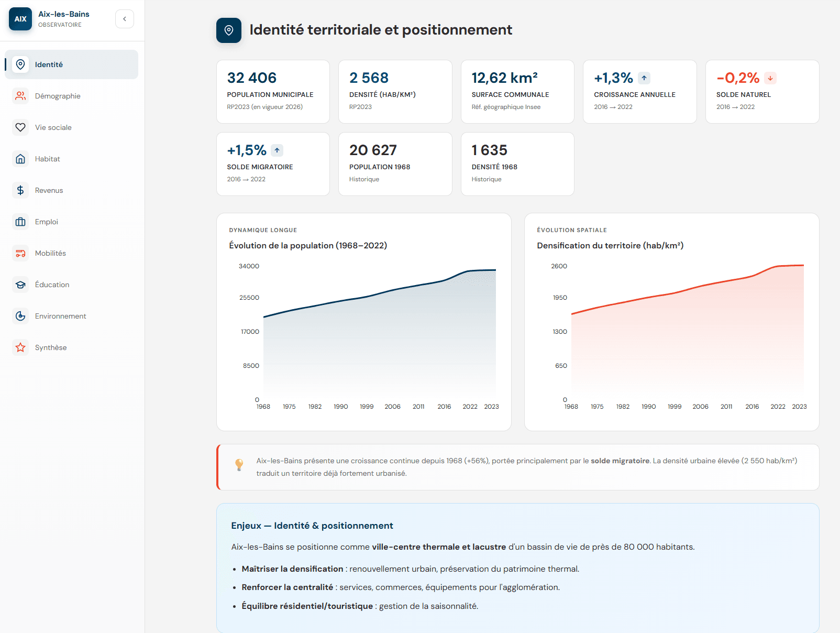Go to the Synthèse section

click(51, 347)
